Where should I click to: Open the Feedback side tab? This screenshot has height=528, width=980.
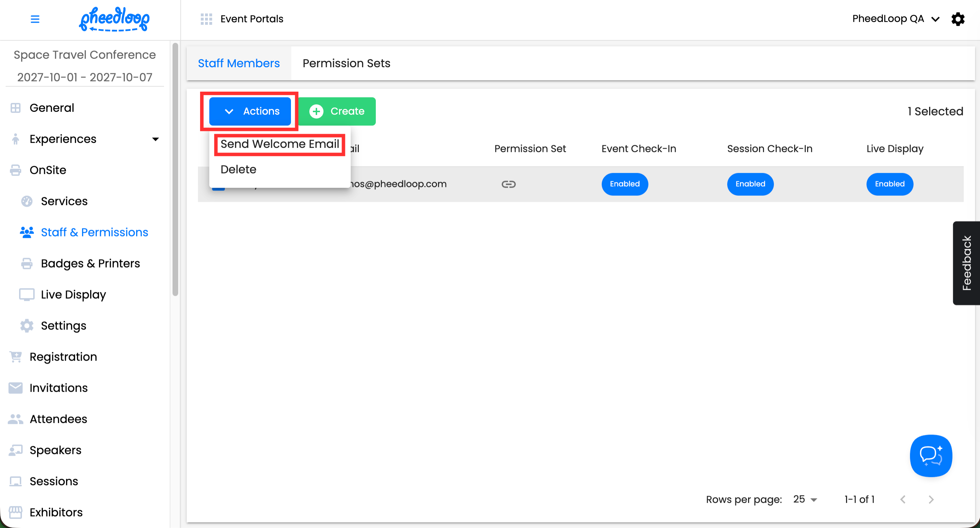tap(966, 263)
